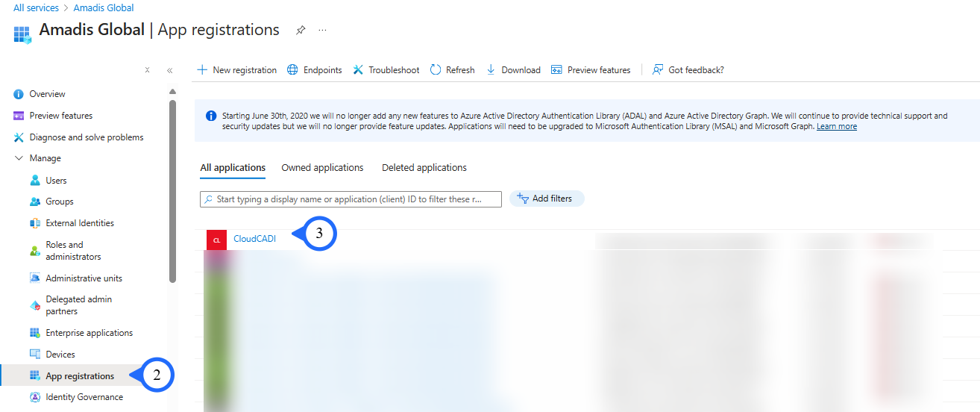
Task: Open the ellipsis more options menu
Action: (x=322, y=30)
